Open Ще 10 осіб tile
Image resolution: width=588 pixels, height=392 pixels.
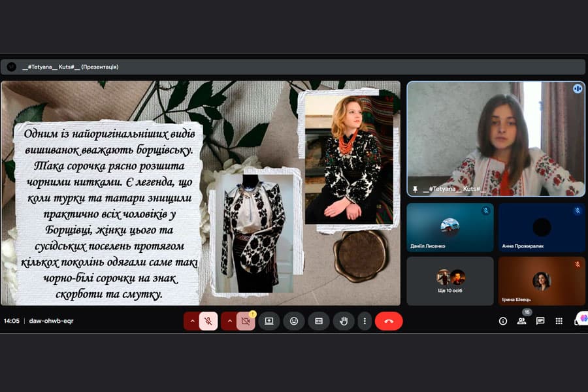coord(450,281)
